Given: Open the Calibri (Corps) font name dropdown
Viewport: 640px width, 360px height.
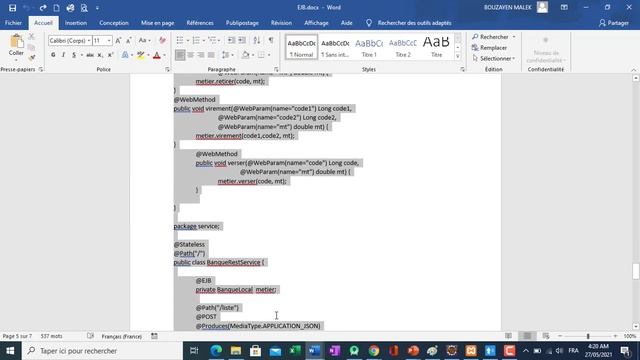Looking at the screenshot, I should coord(89,41).
